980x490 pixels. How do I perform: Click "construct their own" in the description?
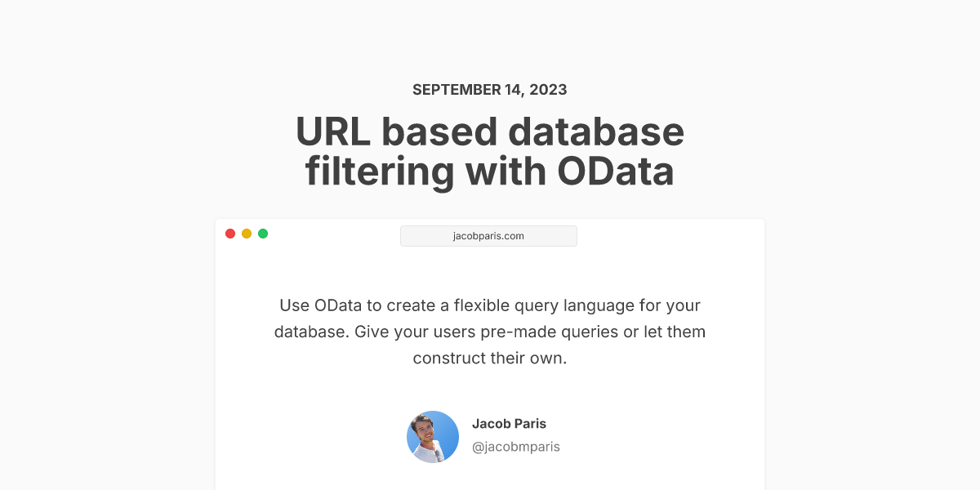point(488,359)
